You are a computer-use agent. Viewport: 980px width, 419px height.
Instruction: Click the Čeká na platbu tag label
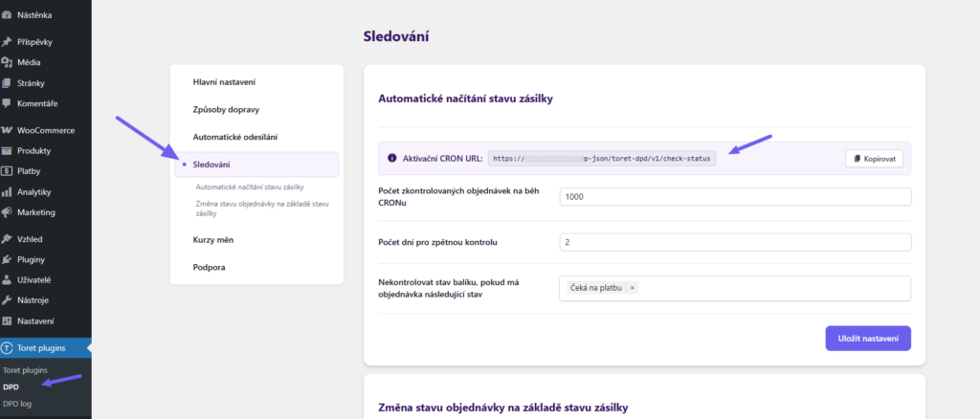[x=595, y=288]
